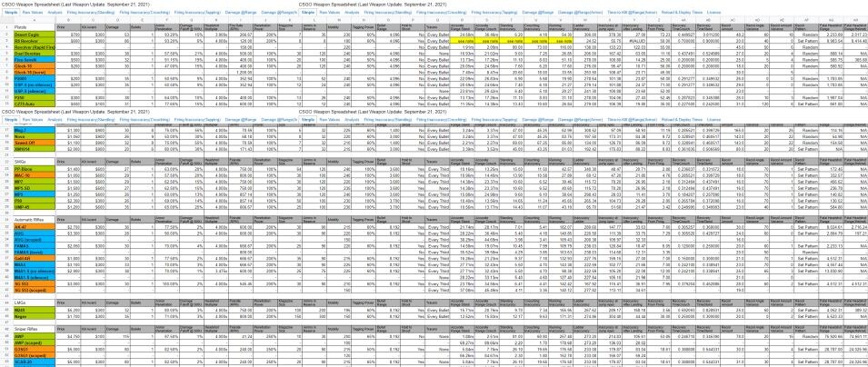The height and width of the screenshot is (367, 868).
Task: Open License tab in lower tab strip
Action: (713, 120)
